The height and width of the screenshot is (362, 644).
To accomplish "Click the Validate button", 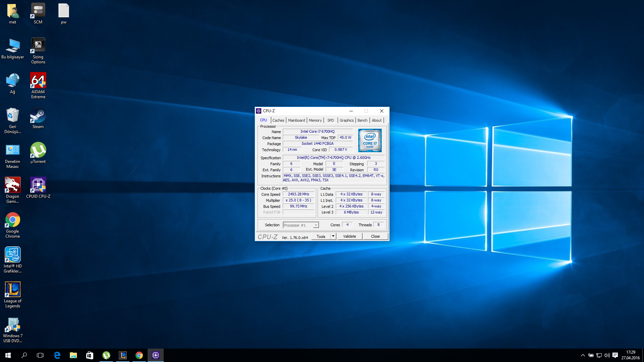I will [350, 236].
